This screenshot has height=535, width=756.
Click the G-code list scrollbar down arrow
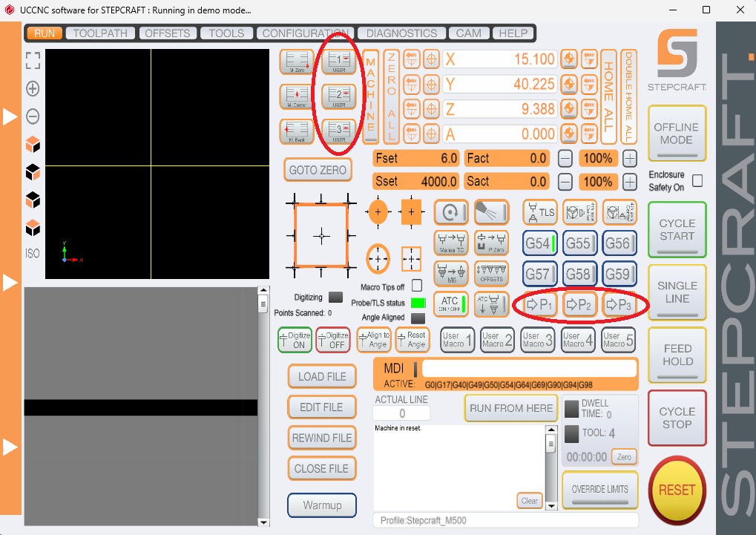[263, 522]
